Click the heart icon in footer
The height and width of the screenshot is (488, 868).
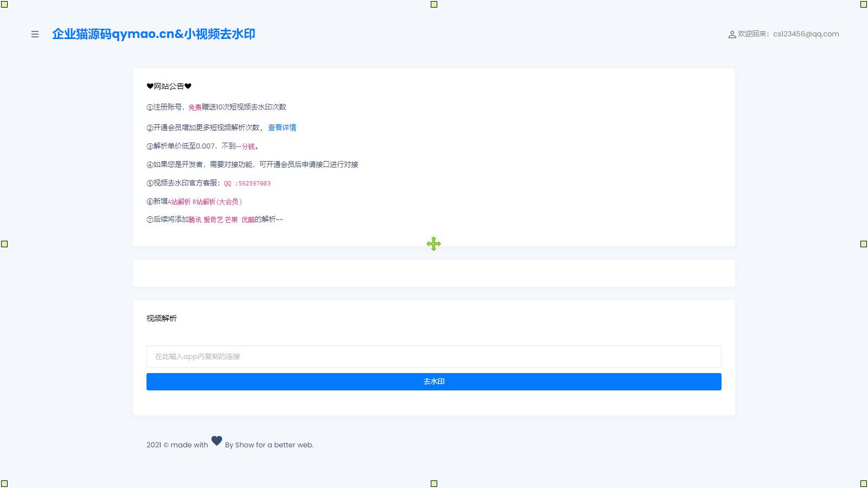click(216, 441)
